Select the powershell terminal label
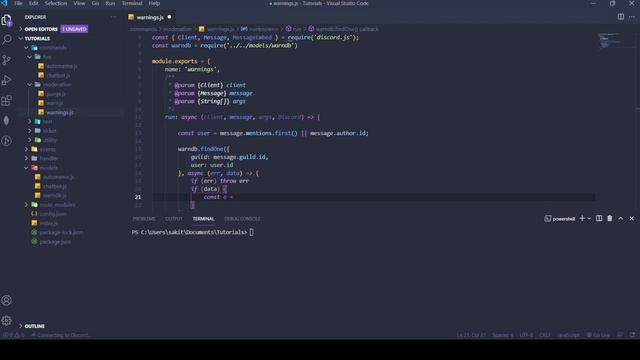 tap(560, 219)
